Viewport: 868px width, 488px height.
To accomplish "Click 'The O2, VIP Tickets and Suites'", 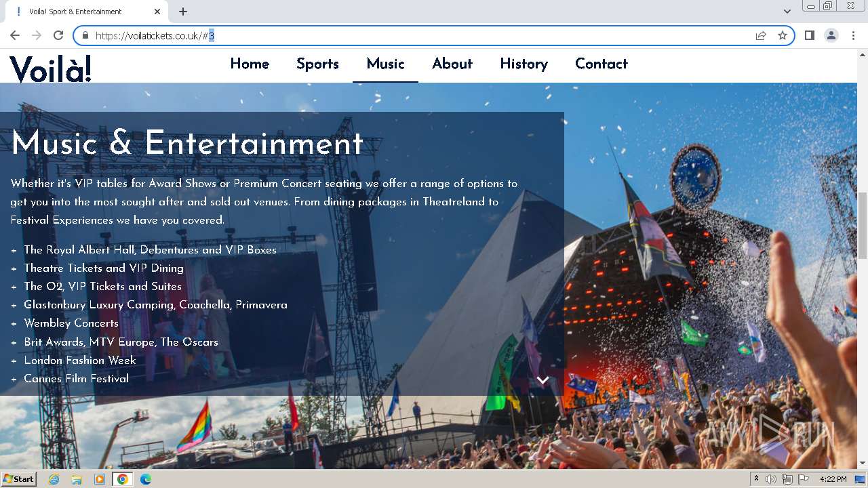I will click(103, 286).
